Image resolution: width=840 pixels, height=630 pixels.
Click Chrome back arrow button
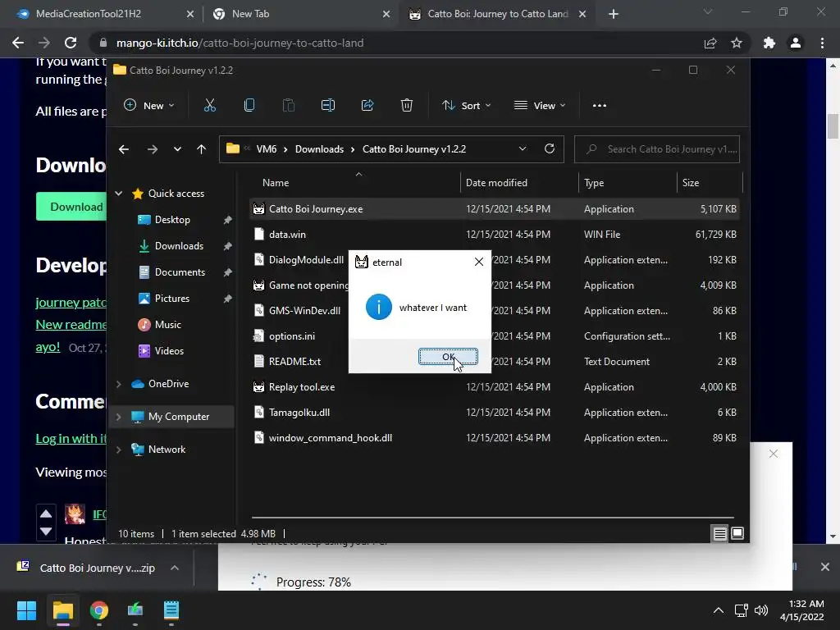click(x=18, y=43)
